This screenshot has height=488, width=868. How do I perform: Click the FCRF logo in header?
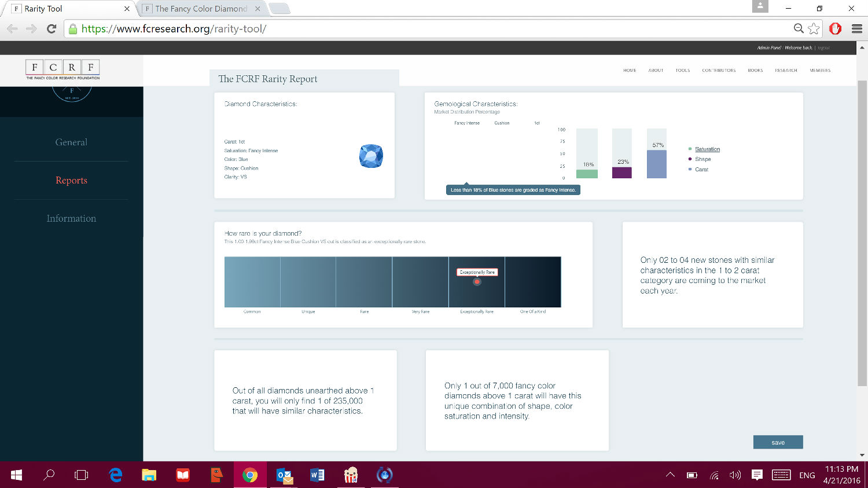62,69
